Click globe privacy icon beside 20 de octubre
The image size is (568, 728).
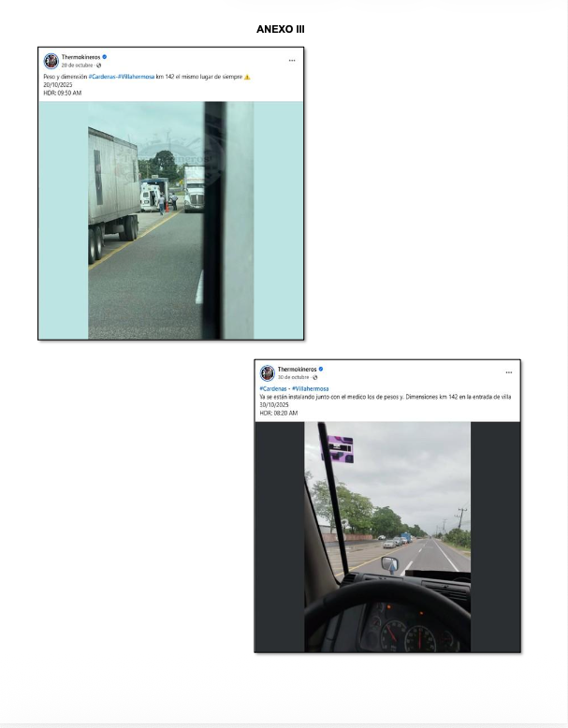99,66
